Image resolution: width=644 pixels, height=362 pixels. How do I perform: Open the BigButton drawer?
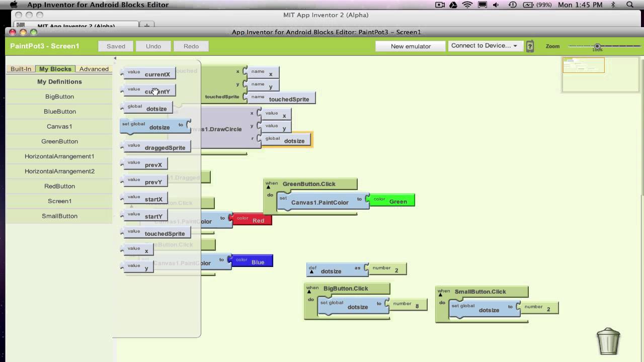coord(59,97)
